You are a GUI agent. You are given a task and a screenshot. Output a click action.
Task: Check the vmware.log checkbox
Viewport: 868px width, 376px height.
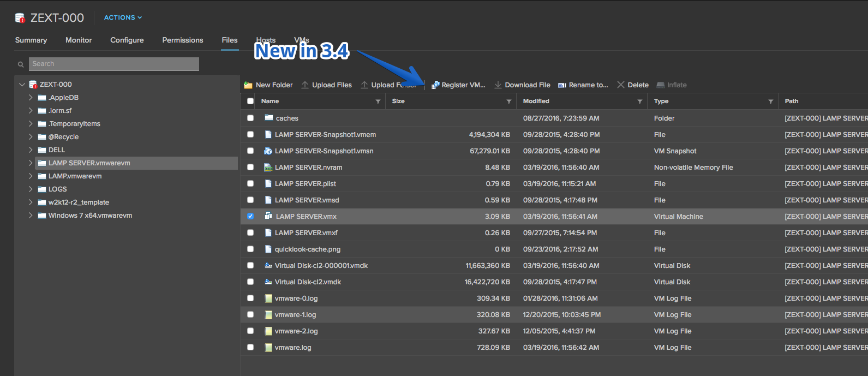250,347
